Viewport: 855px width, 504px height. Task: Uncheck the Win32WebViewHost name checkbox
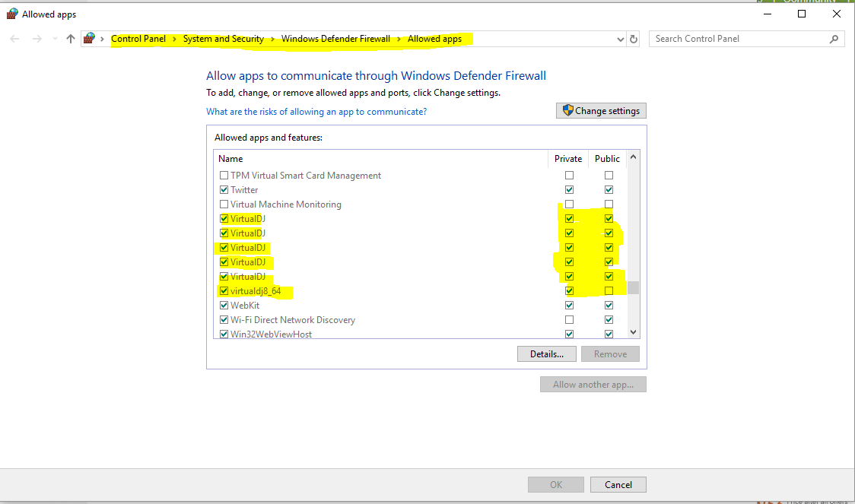click(x=224, y=334)
